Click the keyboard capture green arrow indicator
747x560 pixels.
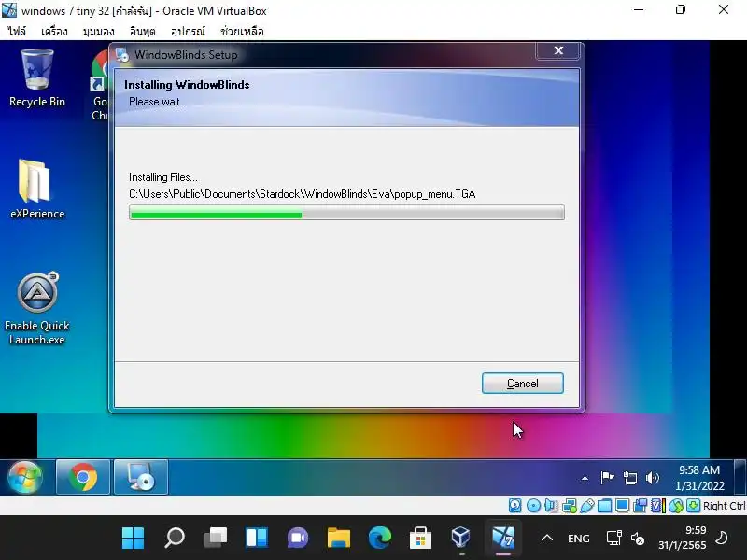click(693, 505)
